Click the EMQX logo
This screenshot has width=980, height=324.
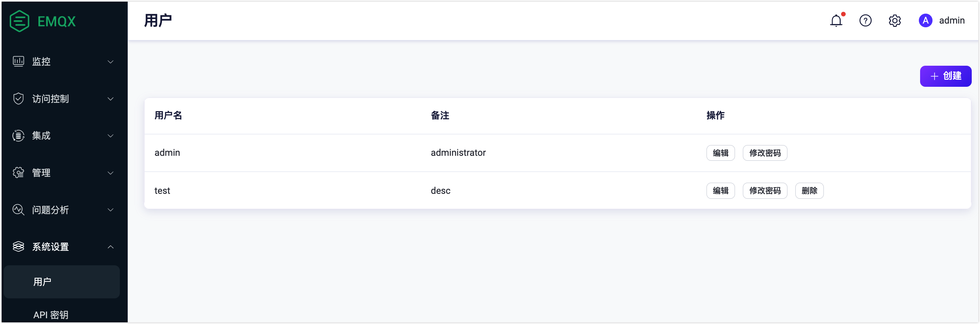click(x=43, y=21)
